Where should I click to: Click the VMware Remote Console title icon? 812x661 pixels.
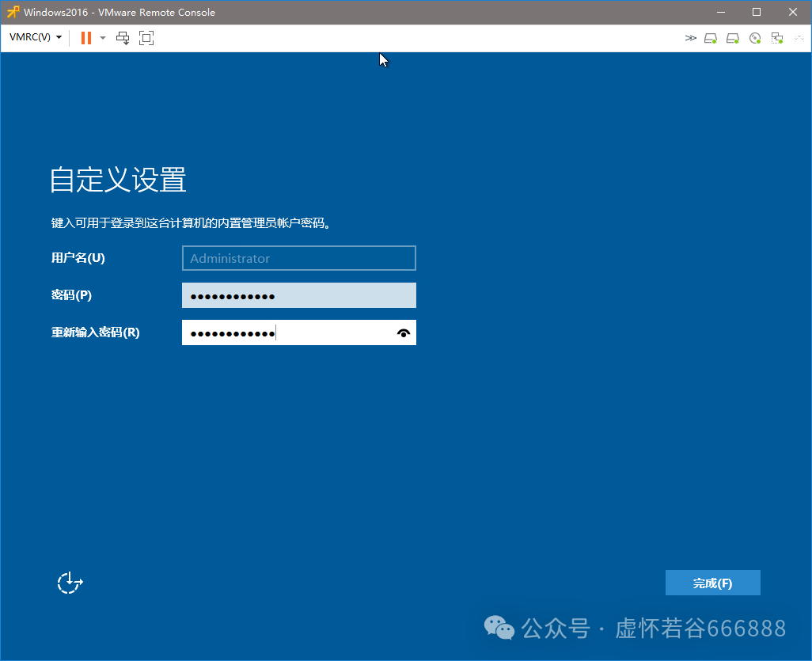point(13,12)
